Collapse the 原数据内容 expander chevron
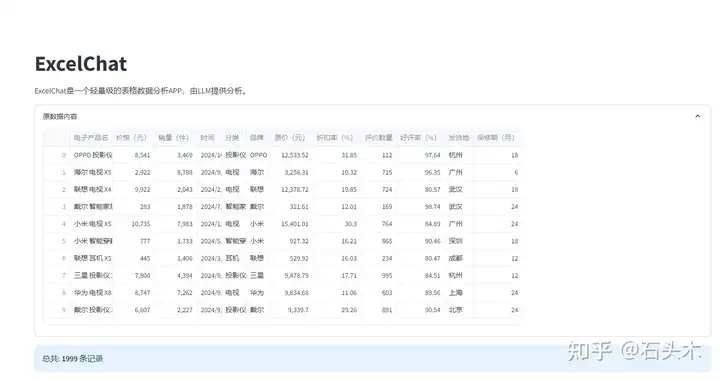 pos(698,116)
